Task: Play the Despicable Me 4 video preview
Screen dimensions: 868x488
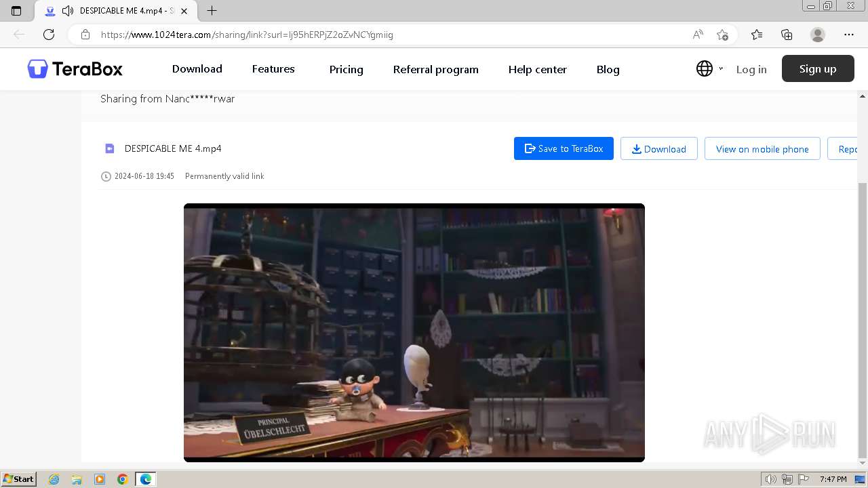Action: (414, 332)
